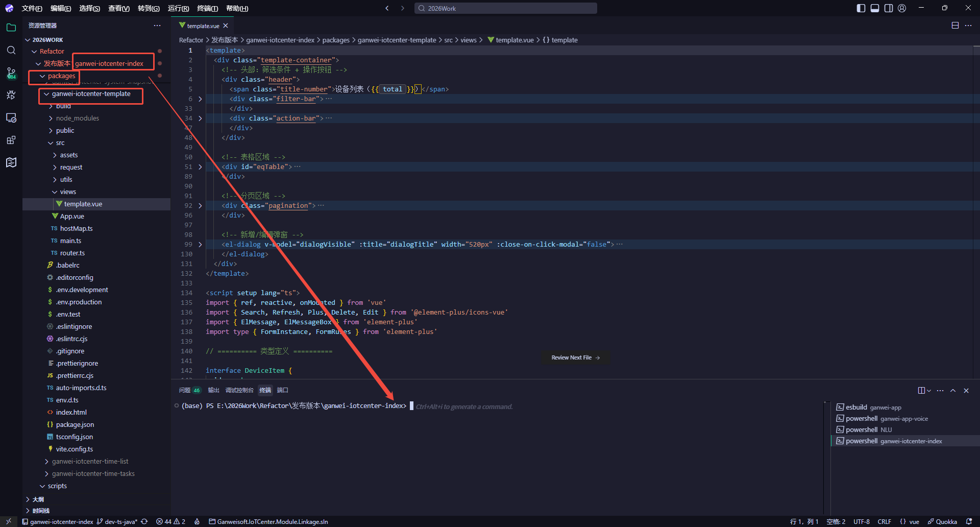The height and width of the screenshot is (527, 980).
Task: Open the Explorer view in activity bar
Action: 11,28
